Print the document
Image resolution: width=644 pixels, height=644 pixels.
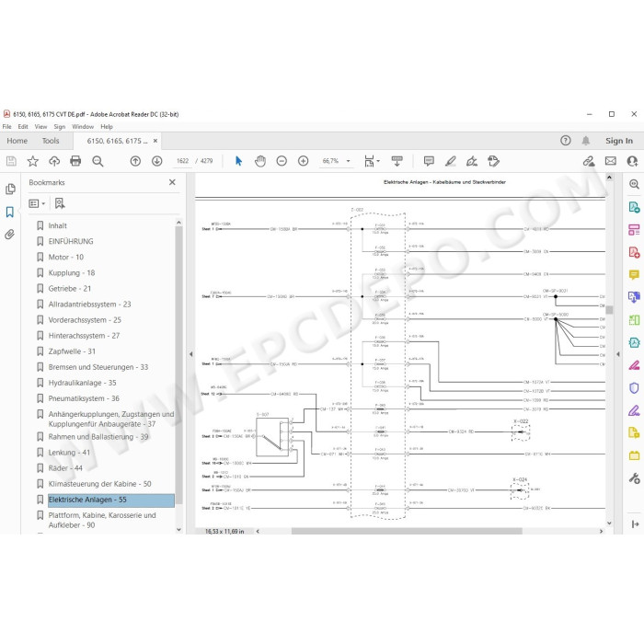click(x=75, y=161)
